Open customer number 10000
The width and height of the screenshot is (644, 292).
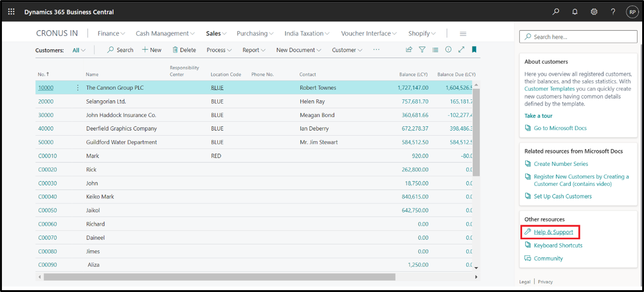(x=46, y=87)
